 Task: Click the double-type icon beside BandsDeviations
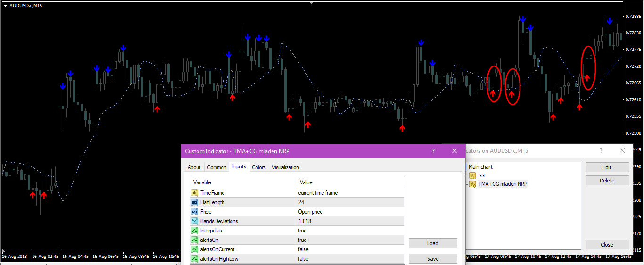195,221
